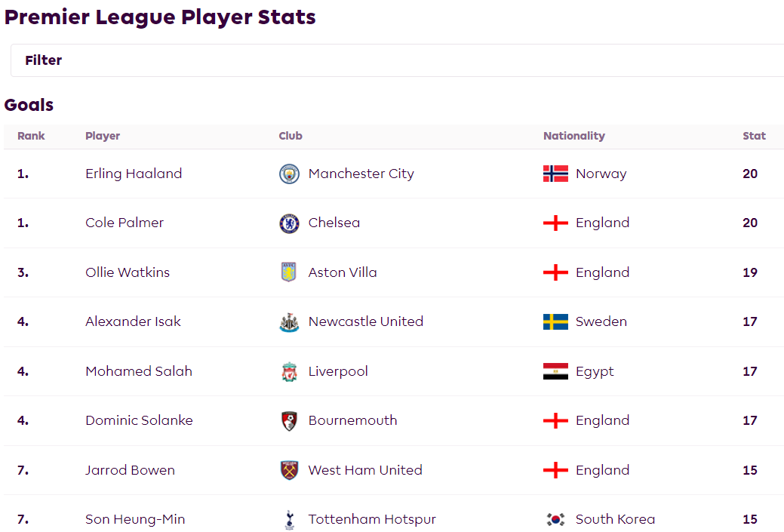Click the Bournemouth club badge
The width and height of the screenshot is (784, 532).
(289, 420)
